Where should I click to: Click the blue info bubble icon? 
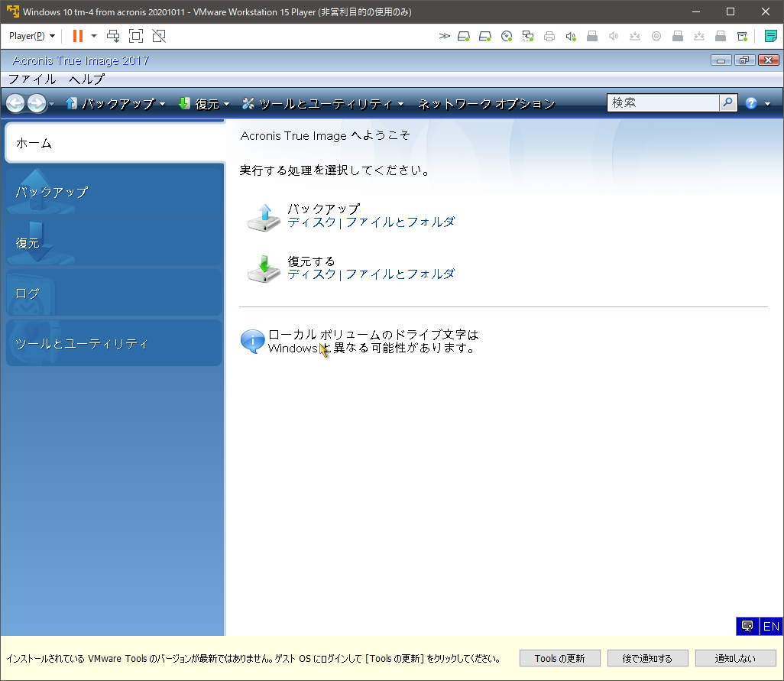(x=252, y=341)
